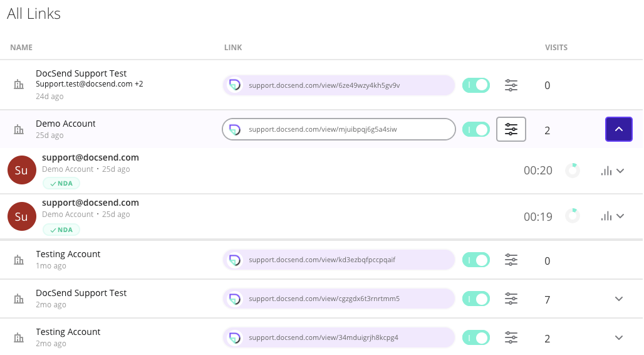The width and height of the screenshot is (644, 355).
Task: Click building icon beside DocSend Support Test 24d ago
Action: click(19, 85)
